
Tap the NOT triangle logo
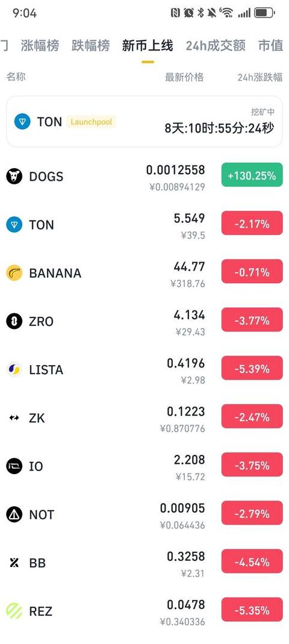click(14, 514)
